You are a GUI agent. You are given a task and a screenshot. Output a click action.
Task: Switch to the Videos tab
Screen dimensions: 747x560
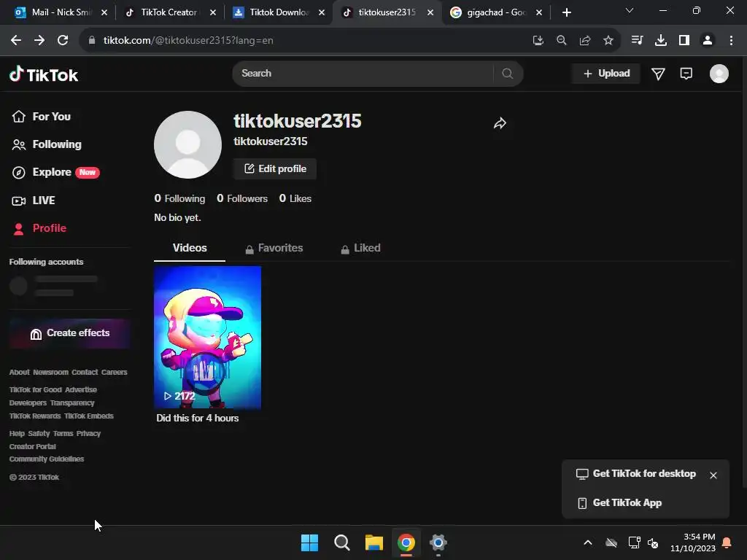pyautogui.click(x=190, y=248)
